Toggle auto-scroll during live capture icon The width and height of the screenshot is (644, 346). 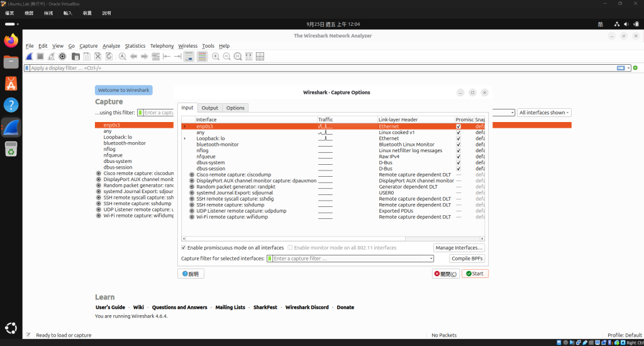pyautogui.click(x=189, y=57)
